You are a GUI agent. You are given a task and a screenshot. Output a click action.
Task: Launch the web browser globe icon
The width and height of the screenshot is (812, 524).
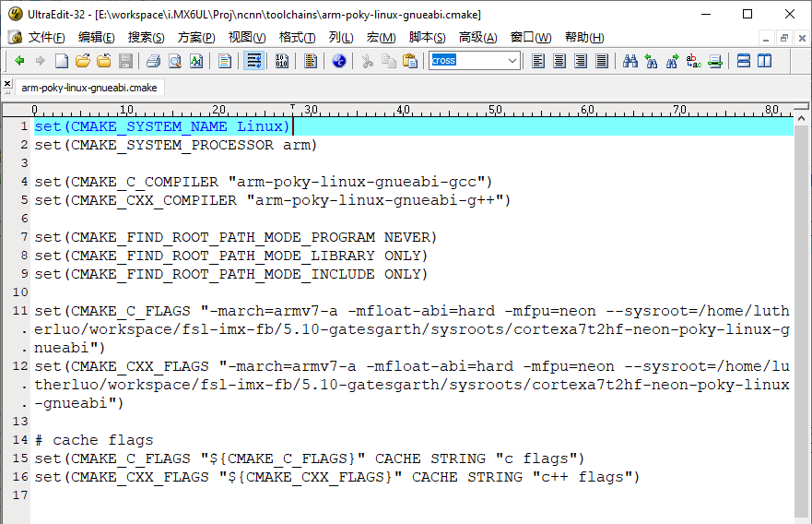pyautogui.click(x=339, y=61)
